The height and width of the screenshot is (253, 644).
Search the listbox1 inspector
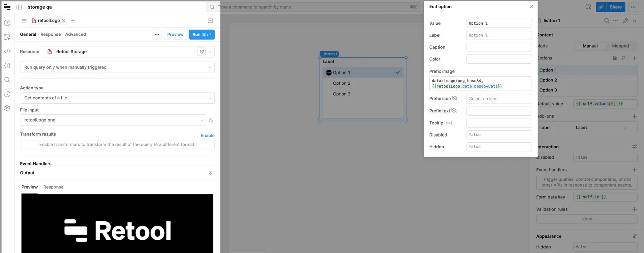click(607, 21)
